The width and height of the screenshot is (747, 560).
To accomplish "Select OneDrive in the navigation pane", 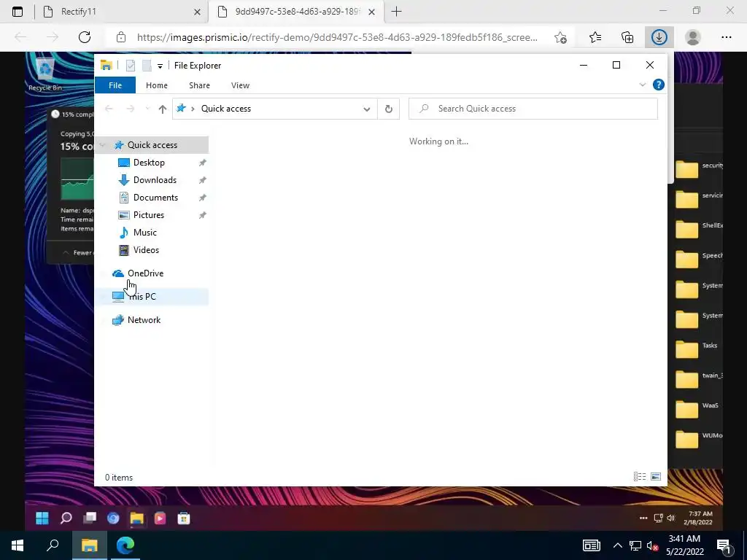I will pos(145,273).
